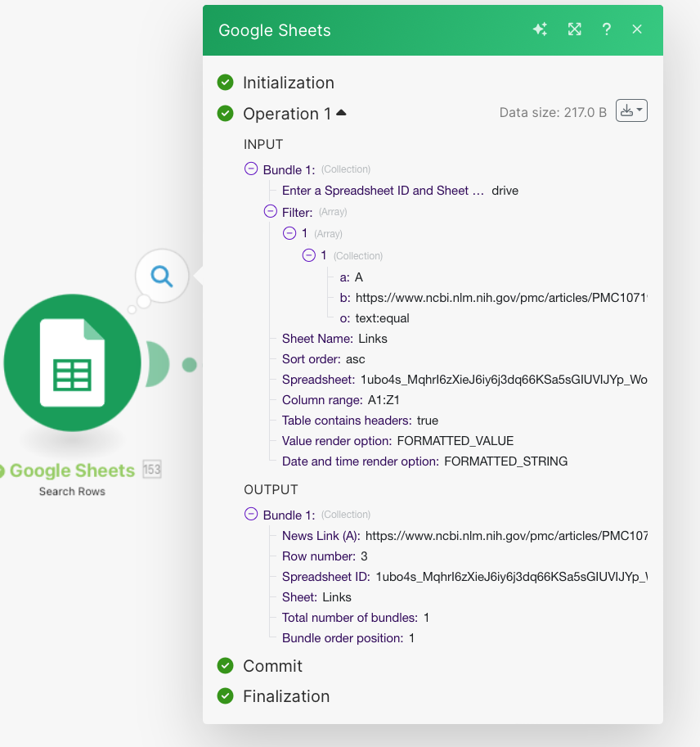Click 'Bundle order position: 1' row
This screenshot has width=700, height=747.
[x=348, y=638]
